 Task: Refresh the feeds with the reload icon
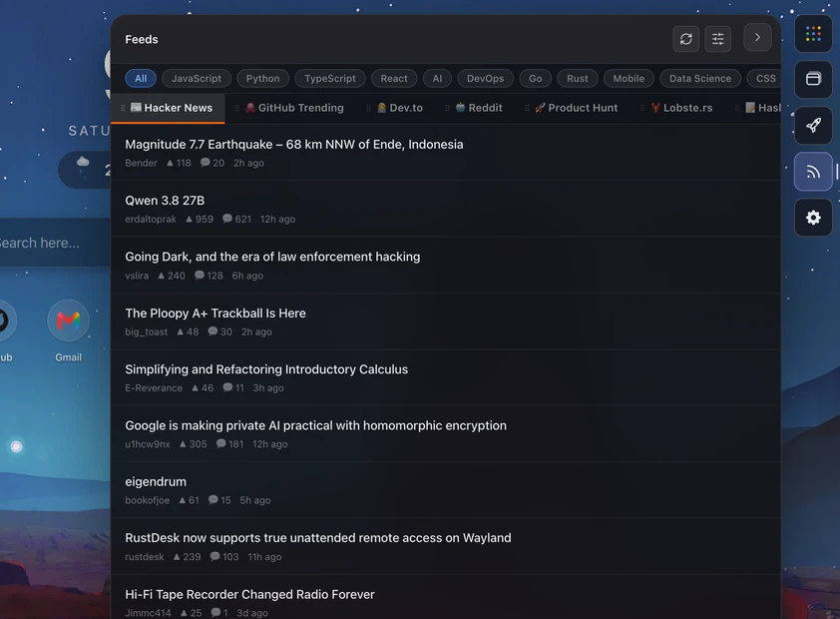[685, 39]
